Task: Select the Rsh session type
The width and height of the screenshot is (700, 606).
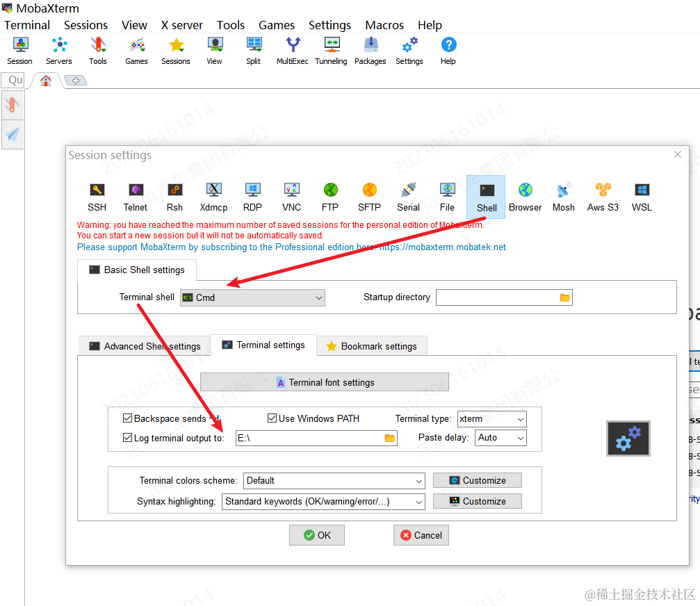Action: click(x=174, y=197)
